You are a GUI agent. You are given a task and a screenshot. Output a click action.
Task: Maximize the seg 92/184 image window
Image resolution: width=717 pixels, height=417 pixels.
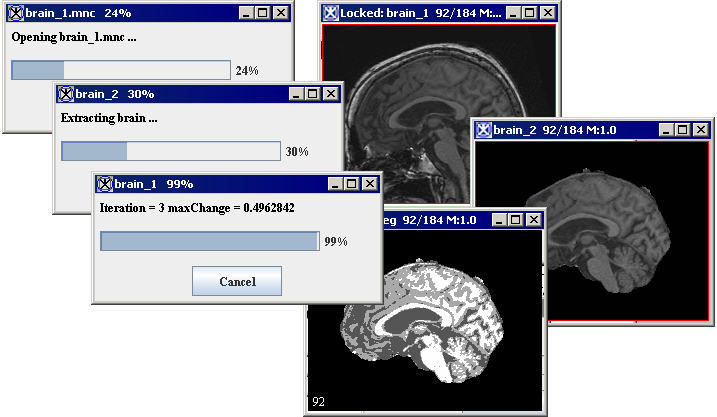click(x=516, y=220)
